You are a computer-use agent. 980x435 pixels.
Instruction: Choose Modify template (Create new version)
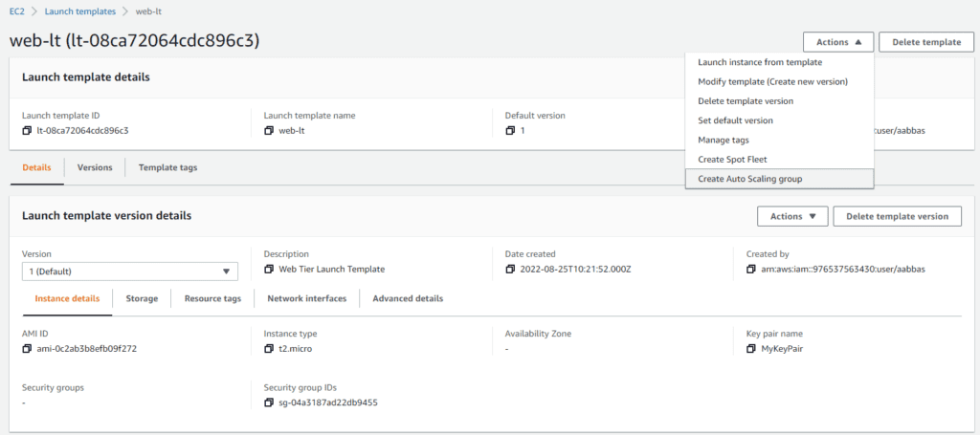pos(779,82)
